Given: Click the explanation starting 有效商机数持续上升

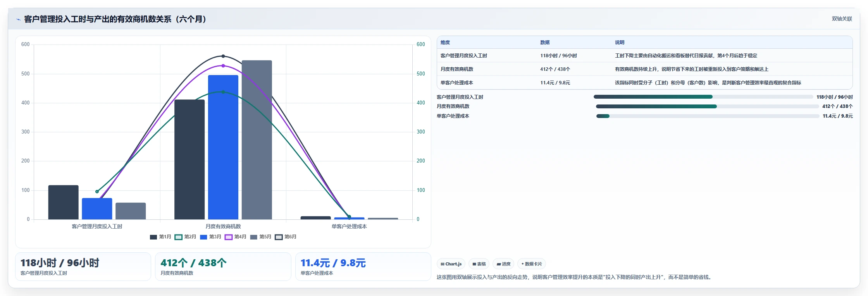Looking at the screenshot, I should [692, 69].
